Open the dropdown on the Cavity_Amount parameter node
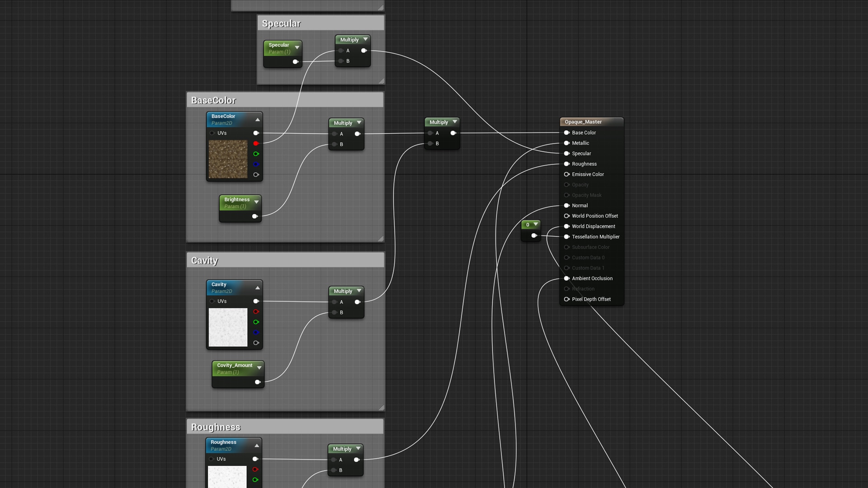This screenshot has width=868, height=488. (259, 367)
